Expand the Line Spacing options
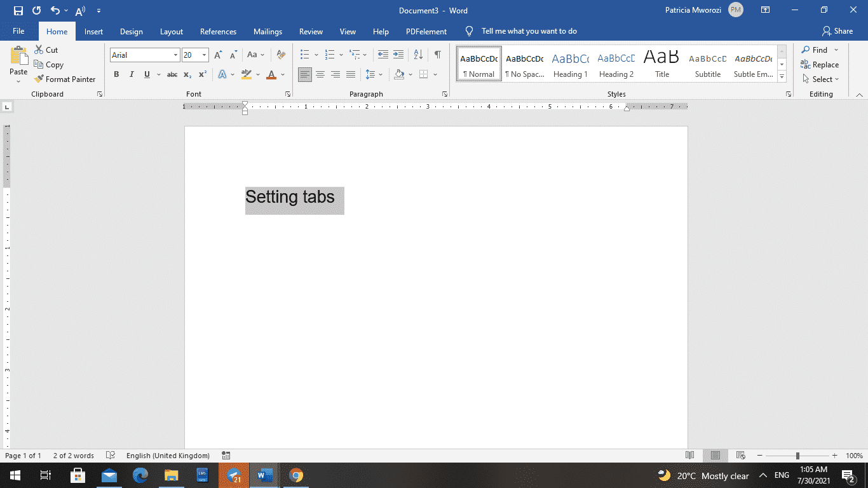868x488 pixels. 380,74
